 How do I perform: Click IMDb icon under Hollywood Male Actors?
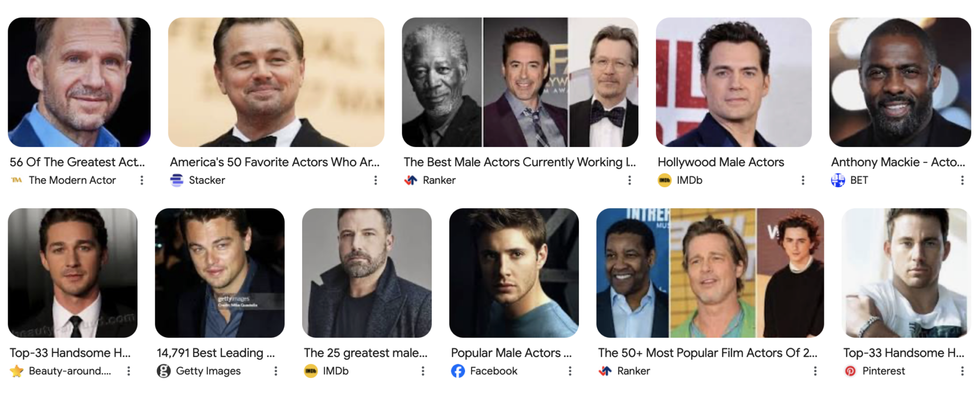[665, 180]
